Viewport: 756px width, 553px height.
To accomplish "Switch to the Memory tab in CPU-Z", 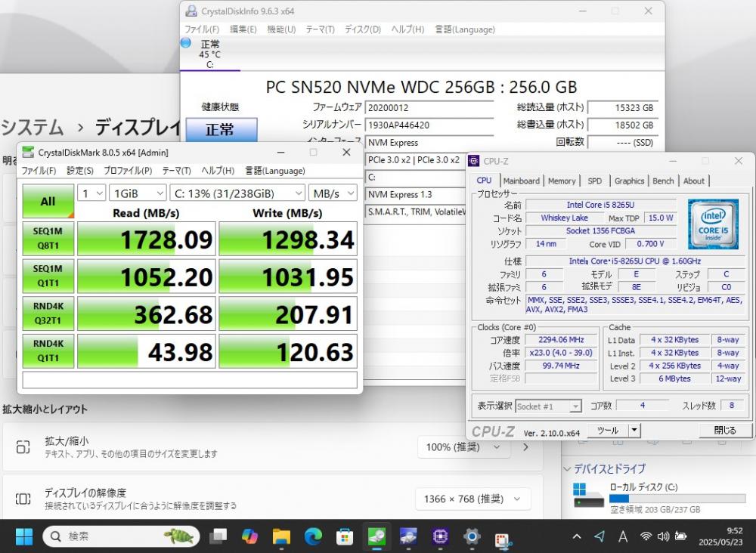I will [x=561, y=181].
